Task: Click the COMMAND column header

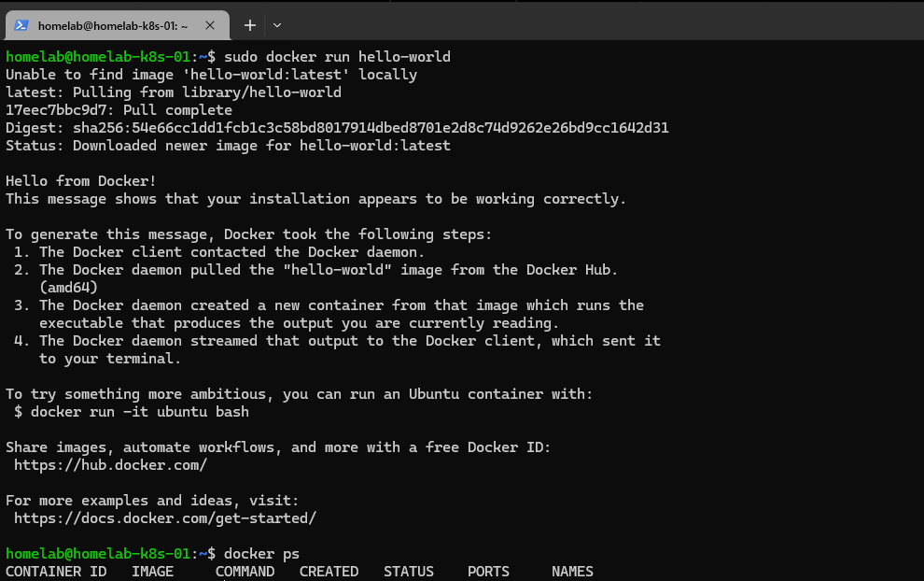Action: pyautogui.click(x=245, y=572)
